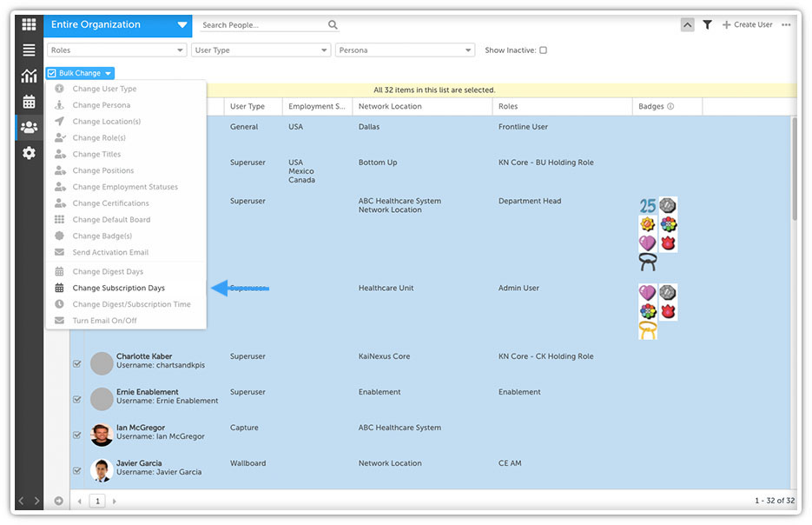Expand the Persona filter dropdown

click(405, 50)
